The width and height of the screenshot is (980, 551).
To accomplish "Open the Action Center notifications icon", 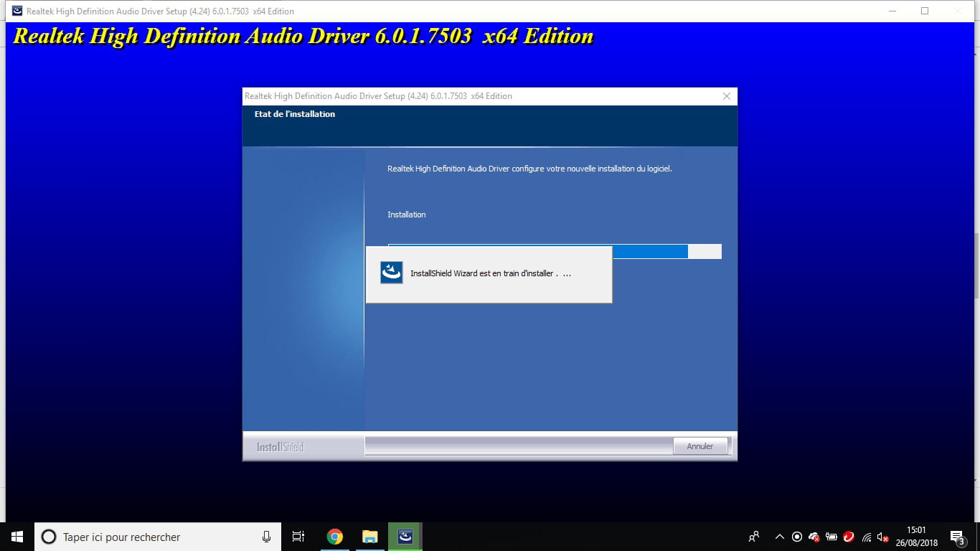I will click(x=957, y=537).
